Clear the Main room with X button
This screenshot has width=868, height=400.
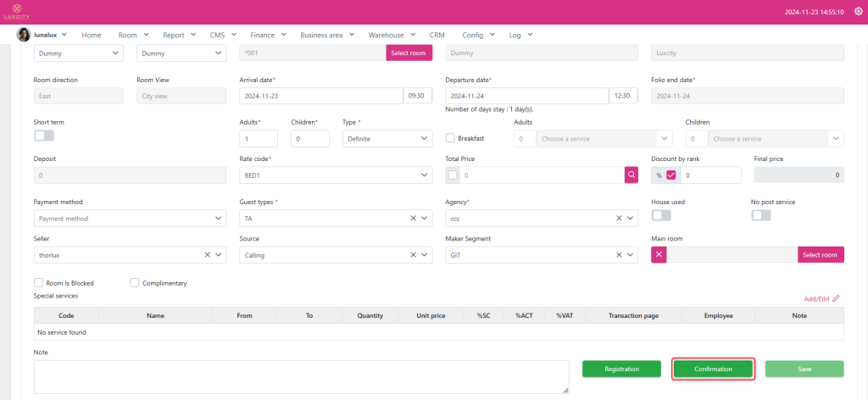click(x=659, y=255)
